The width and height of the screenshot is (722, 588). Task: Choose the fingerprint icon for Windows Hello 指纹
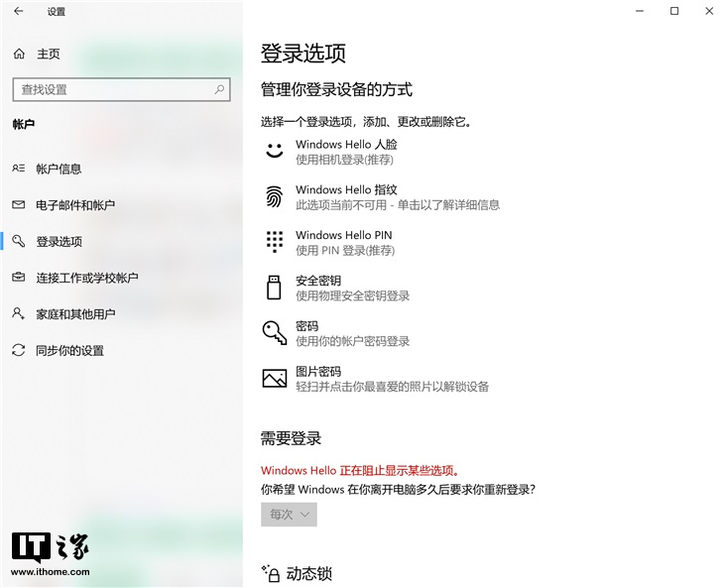(x=274, y=196)
